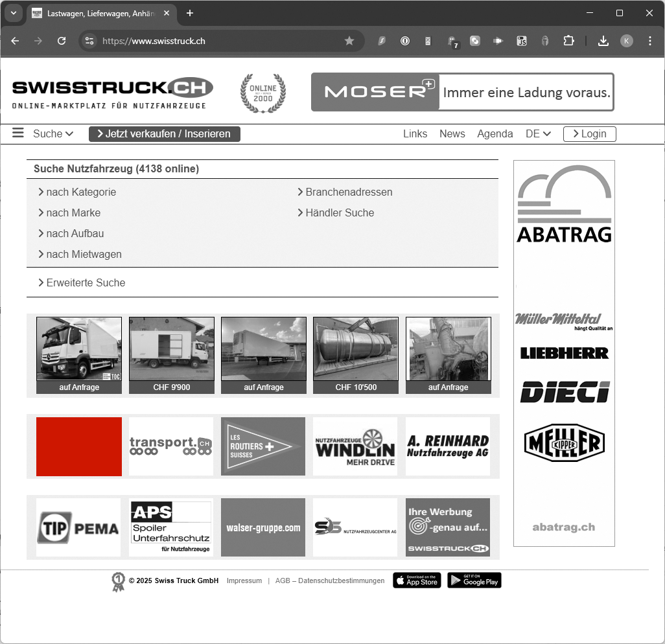The width and height of the screenshot is (665, 644).
Task: Bookmark this page with the star icon
Action: [349, 41]
